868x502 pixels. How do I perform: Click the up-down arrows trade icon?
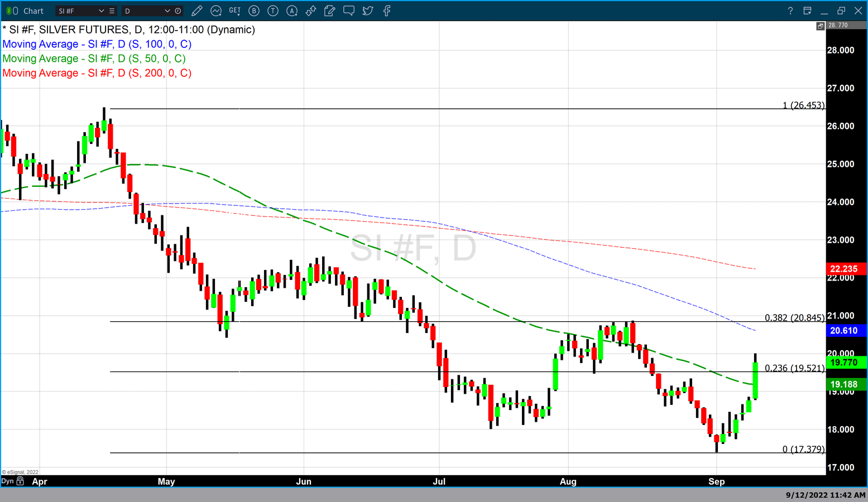pos(311,11)
